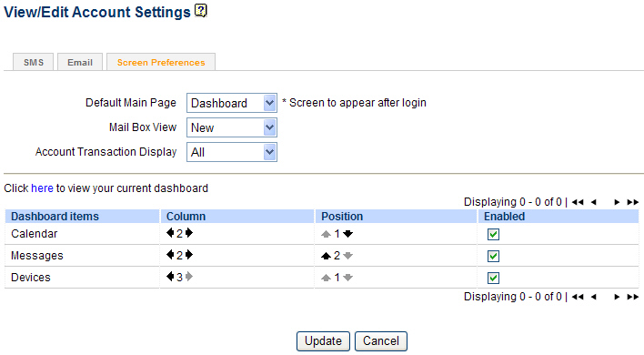The height and width of the screenshot is (355, 644).
Task: Move Calendar to the left column
Action: 170,233
